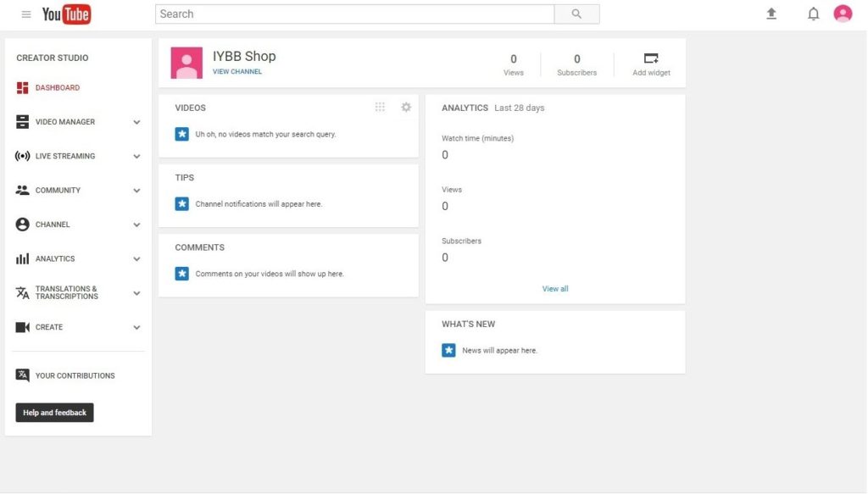Click the Translations & Transcriptions icon
This screenshot has width=868, height=494.
22,292
